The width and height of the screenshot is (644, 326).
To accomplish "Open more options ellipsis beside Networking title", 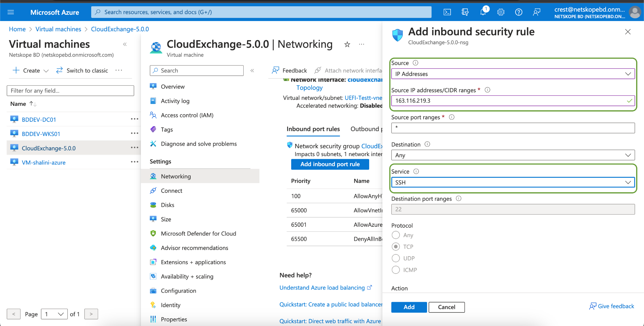I will click(362, 45).
